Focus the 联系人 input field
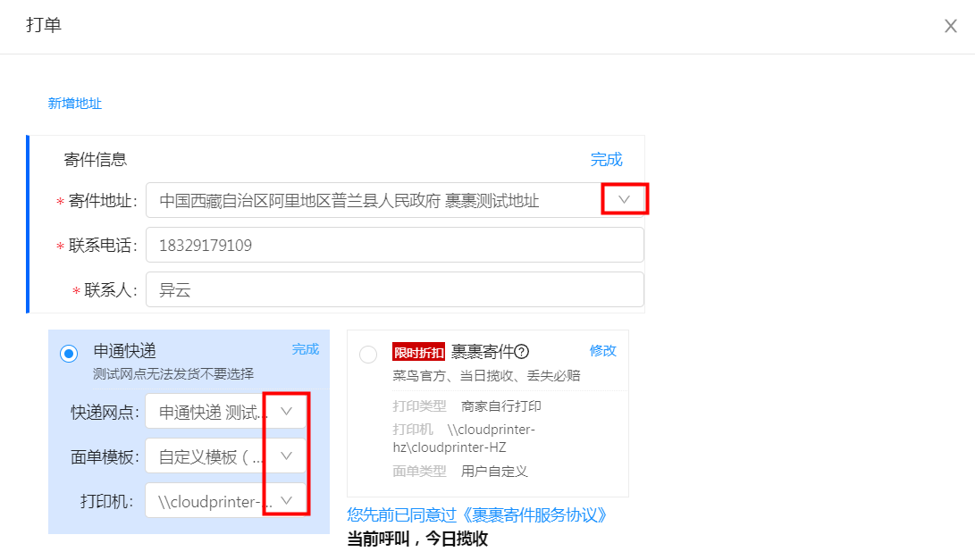 click(x=394, y=289)
